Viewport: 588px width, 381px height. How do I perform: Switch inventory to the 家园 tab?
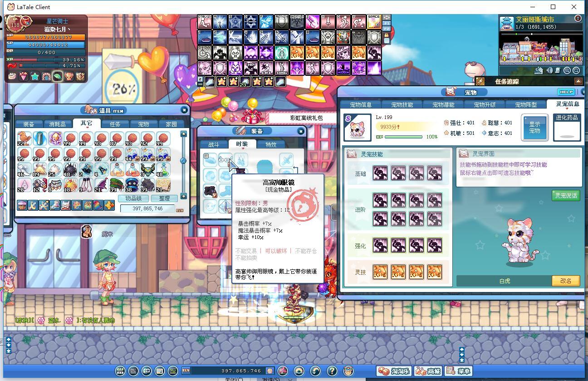(x=171, y=124)
